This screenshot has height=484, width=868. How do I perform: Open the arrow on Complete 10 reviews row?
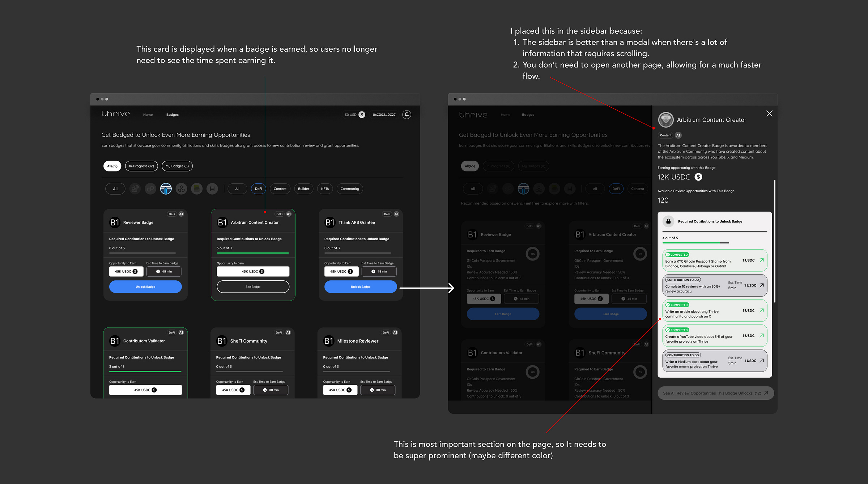[761, 285]
